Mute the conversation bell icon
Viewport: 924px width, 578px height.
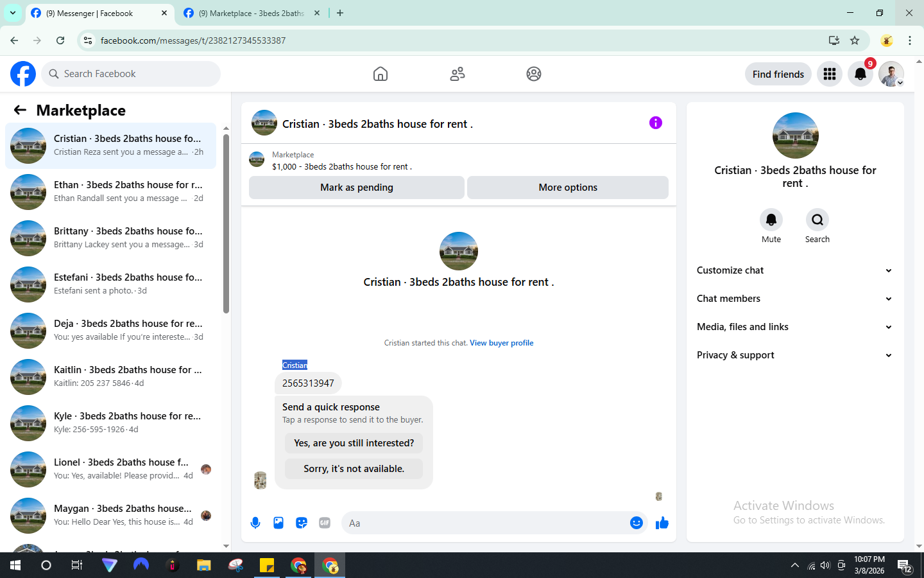coord(771,220)
